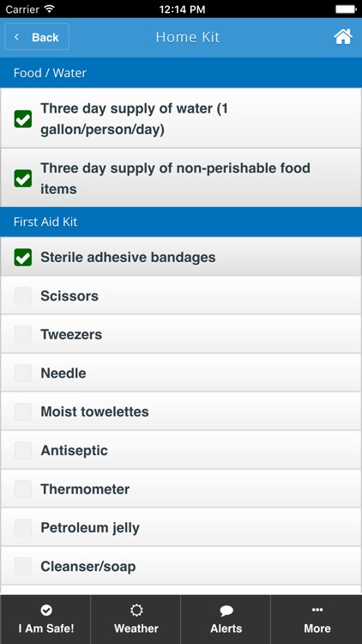Uncheck the three day water supply checkbox

tap(23, 119)
